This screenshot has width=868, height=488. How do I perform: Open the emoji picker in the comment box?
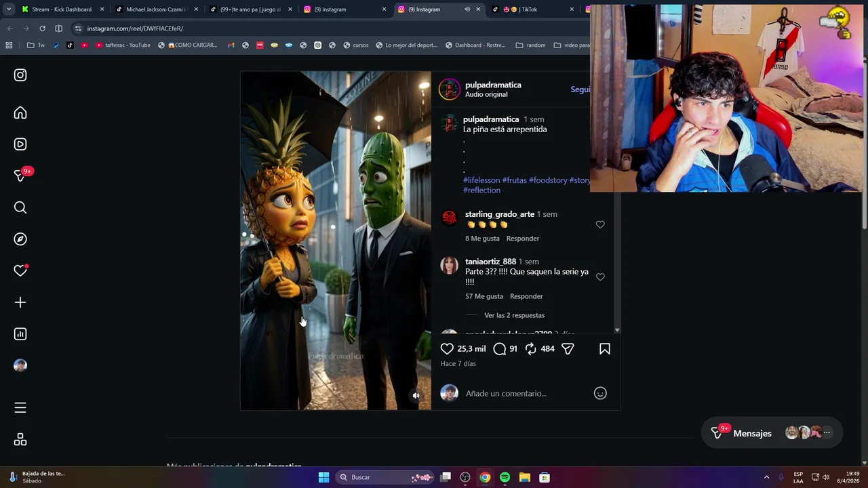[600, 393]
